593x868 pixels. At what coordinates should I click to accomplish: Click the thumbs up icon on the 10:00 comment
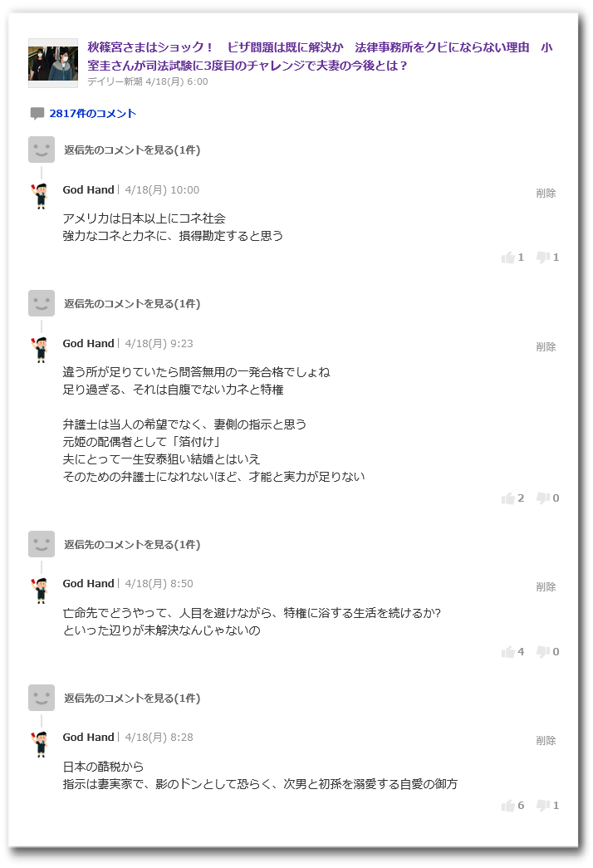pyautogui.click(x=509, y=257)
